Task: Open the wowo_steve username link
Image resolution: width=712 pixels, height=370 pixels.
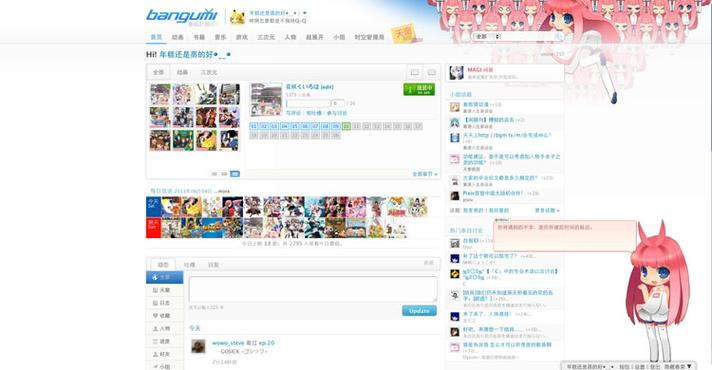Action: point(228,343)
